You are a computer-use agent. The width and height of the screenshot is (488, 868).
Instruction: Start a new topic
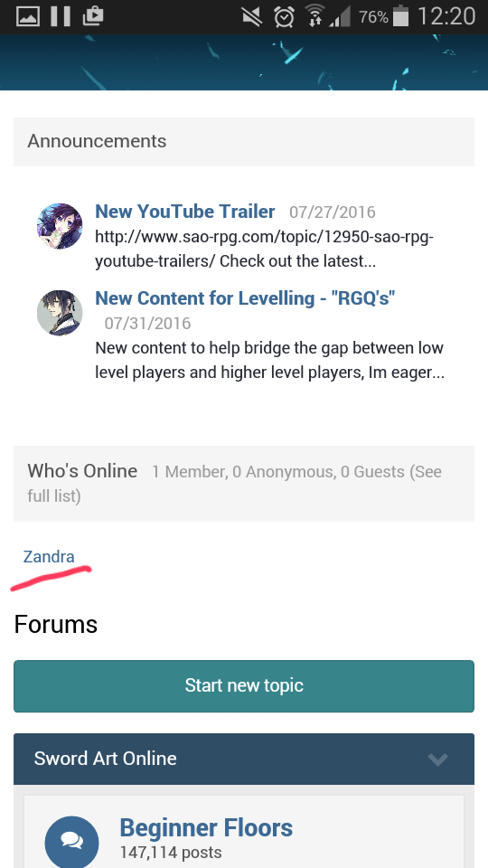coord(244,686)
